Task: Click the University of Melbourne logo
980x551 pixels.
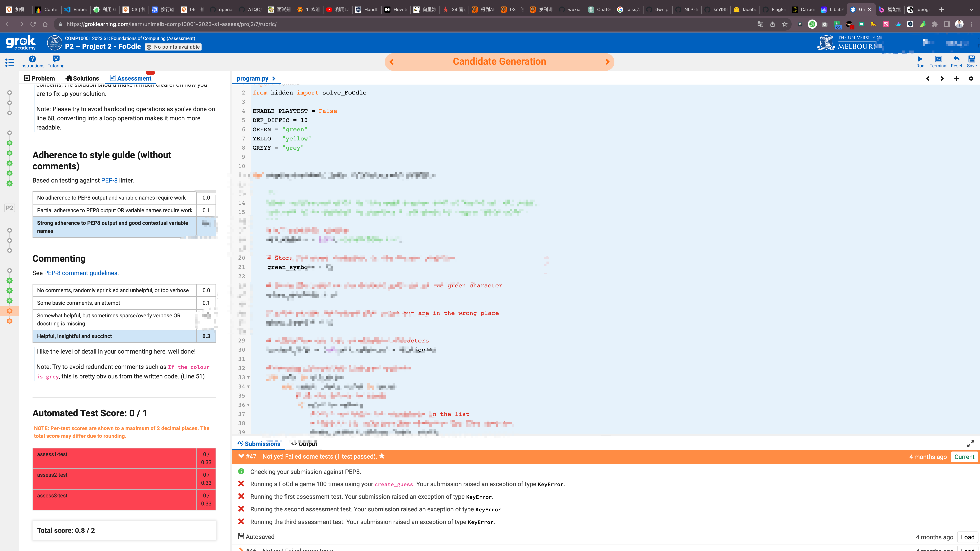Action: coord(849,43)
